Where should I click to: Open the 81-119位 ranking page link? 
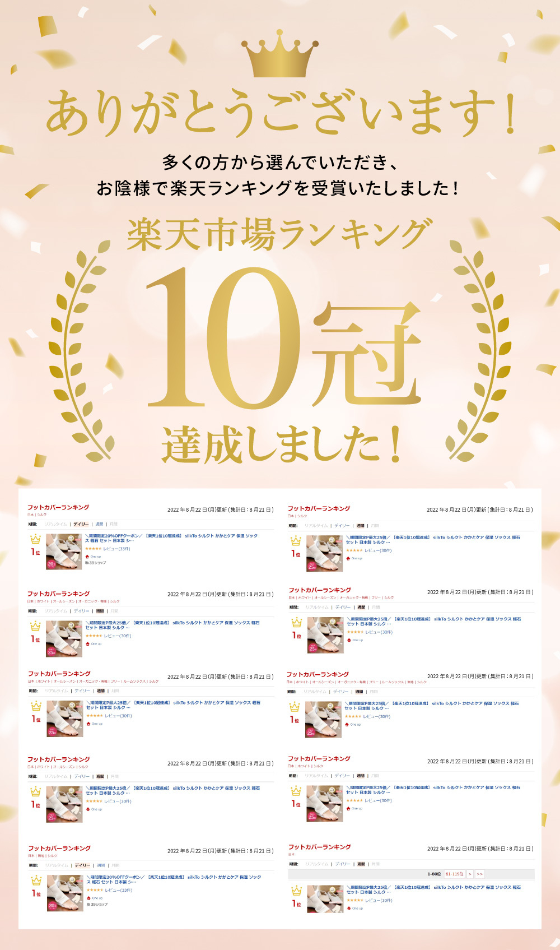click(454, 874)
